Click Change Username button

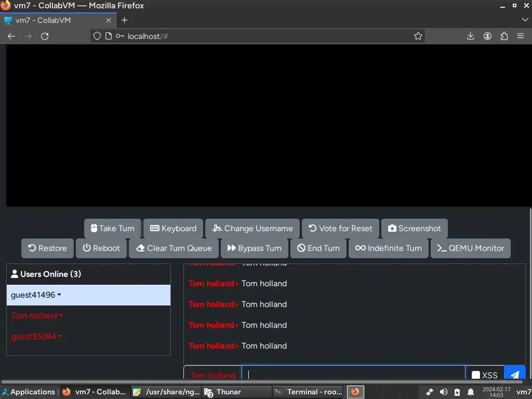click(x=252, y=229)
